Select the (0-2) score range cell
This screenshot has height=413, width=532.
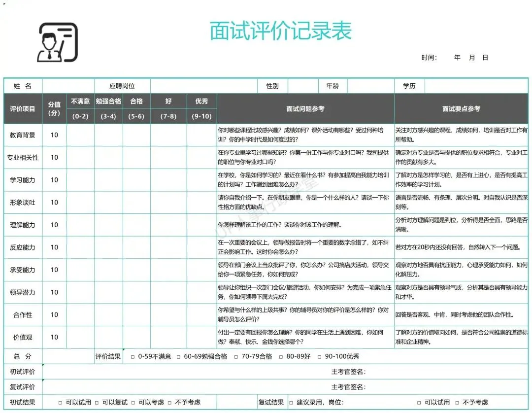80,116
